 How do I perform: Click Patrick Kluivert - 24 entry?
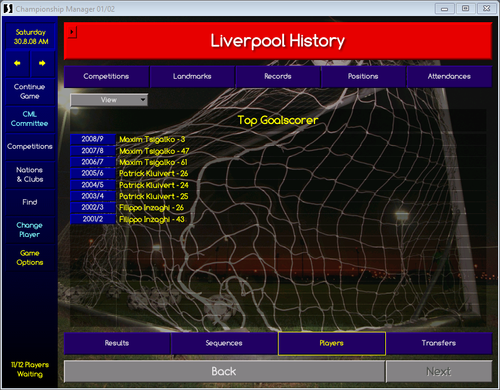click(x=154, y=185)
